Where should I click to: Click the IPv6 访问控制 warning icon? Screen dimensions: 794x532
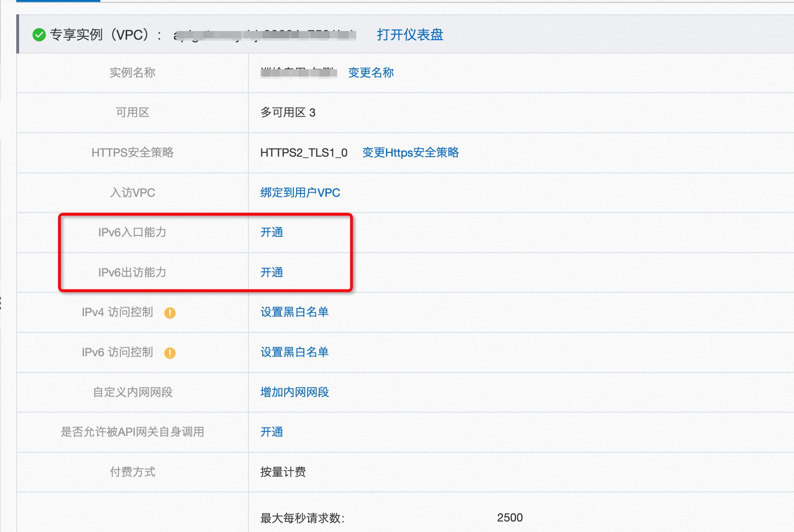pos(170,353)
